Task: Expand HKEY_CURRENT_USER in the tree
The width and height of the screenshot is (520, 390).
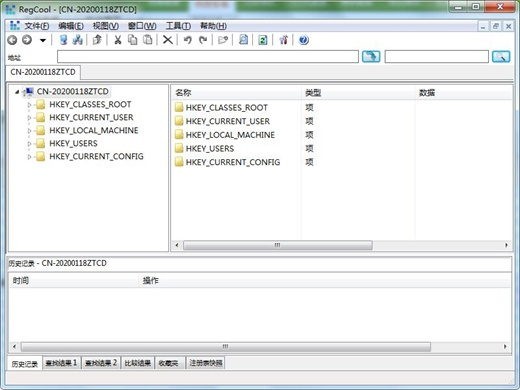Action: [x=29, y=118]
